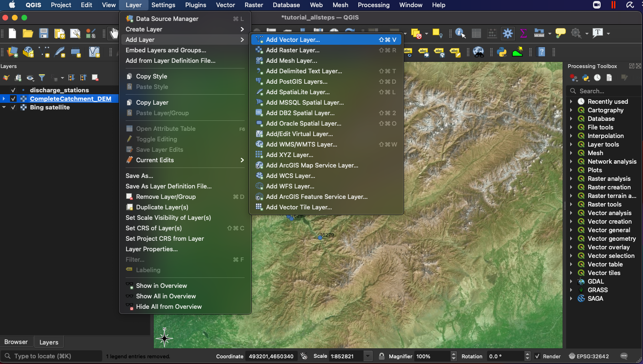The height and width of the screenshot is (364, 643).
Task: Collapse the Bing satellite layer tree
Action: point(4,108)
